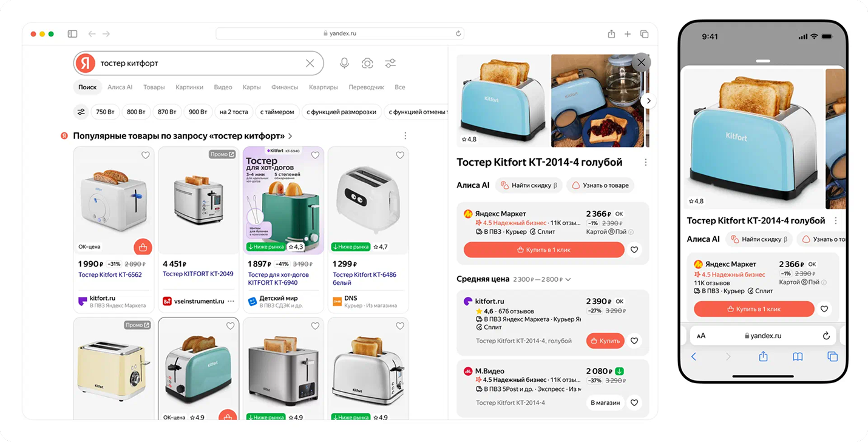Click the search field containing тостер китфорт
Screen dimensions: 868x442
[198, 63]
